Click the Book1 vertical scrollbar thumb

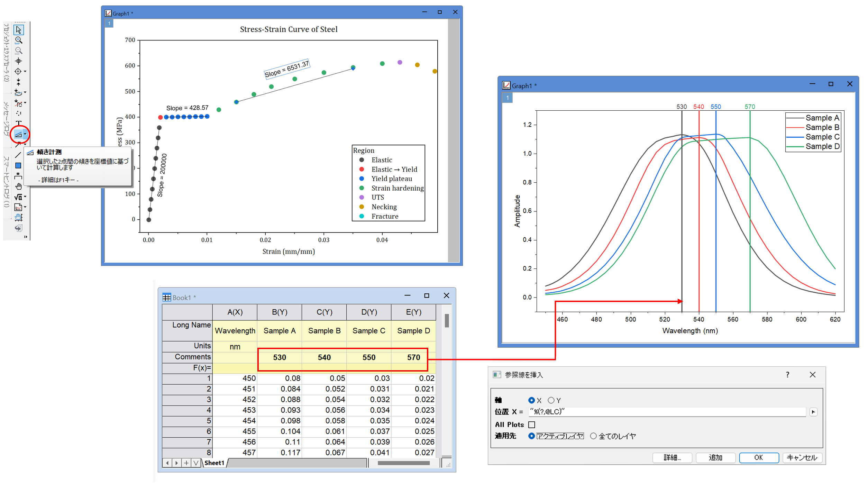coord(447,320)
